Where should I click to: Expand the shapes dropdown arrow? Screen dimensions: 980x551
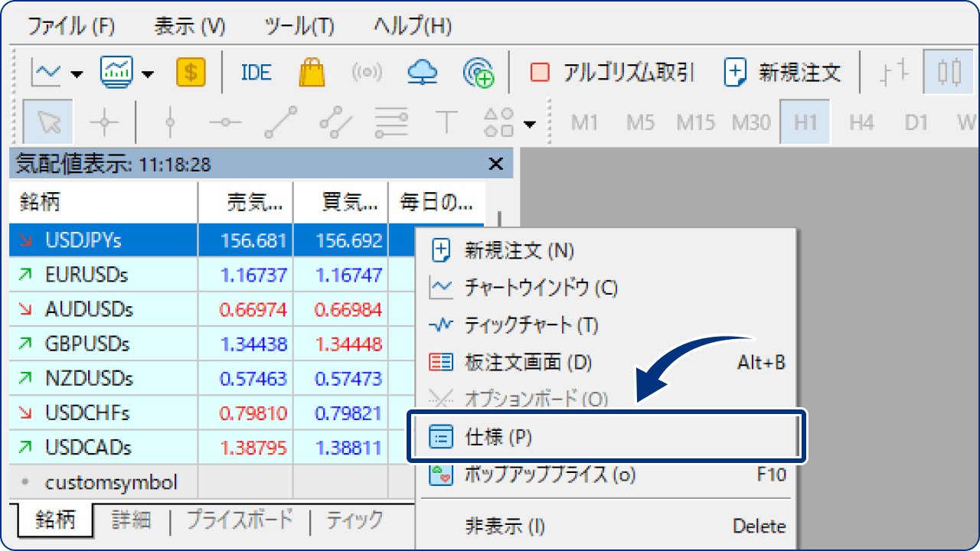coord(528,124)
